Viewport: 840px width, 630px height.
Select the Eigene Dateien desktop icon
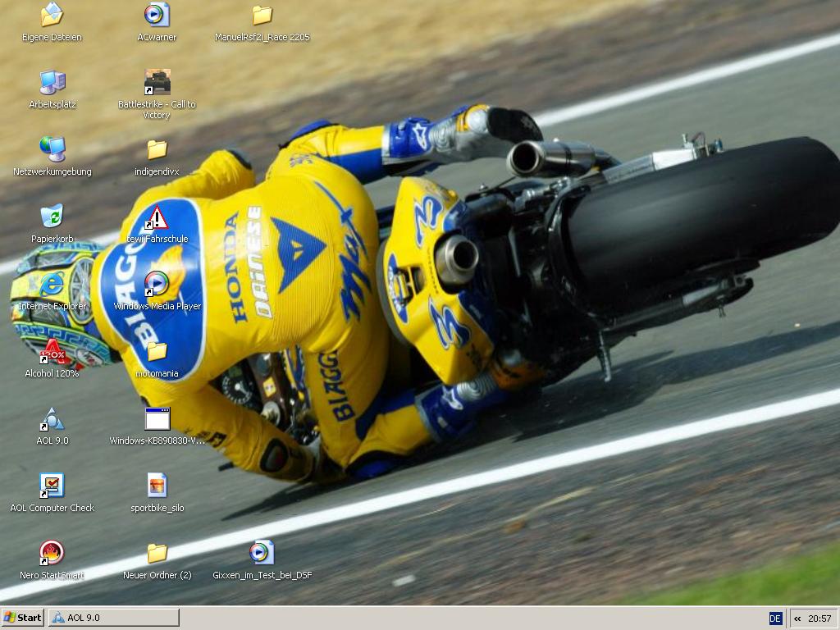point(52,15)
